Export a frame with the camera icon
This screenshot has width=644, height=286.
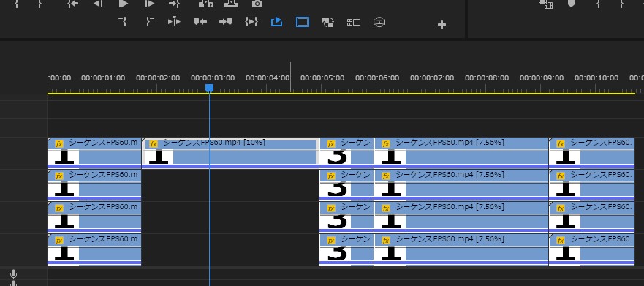257,3
